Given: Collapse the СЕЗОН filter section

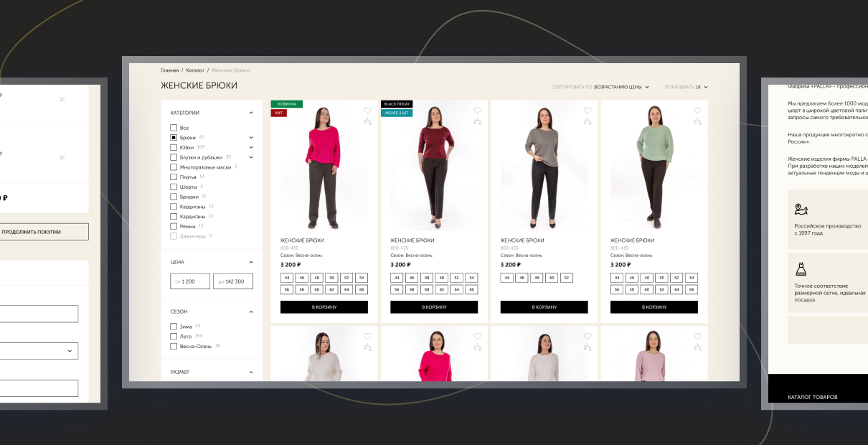Looking at the screenshot, I should 251,311.
